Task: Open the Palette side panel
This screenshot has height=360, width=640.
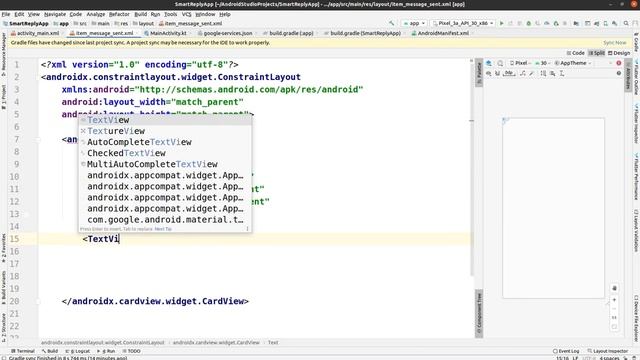Action: [479, 73]
